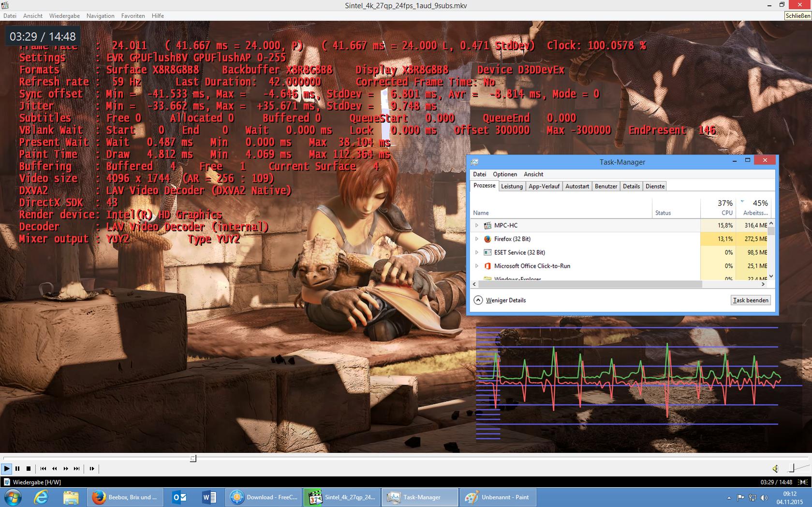Show hidden system tray icons

pyautogui.click(x=729, y=497)
